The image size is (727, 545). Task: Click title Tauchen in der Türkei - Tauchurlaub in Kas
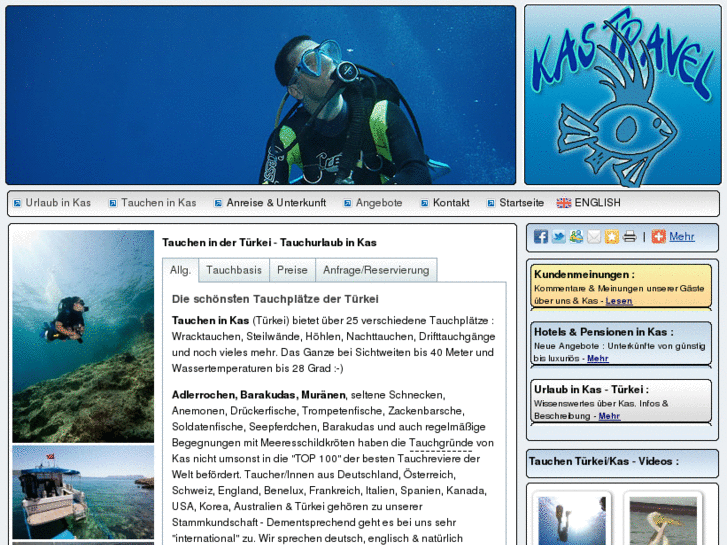(269, 243)
